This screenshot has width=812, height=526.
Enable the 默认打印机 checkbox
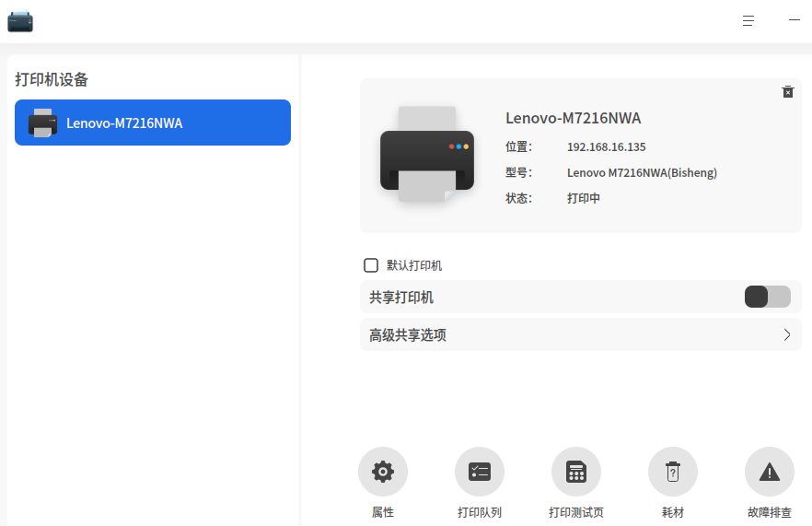pyautogui.click(x=371, y=265)
